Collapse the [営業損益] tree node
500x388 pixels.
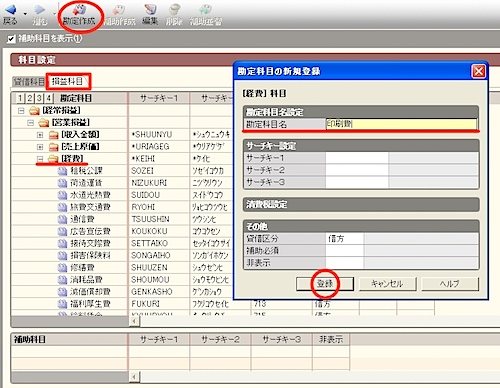[x=31, y=123]
